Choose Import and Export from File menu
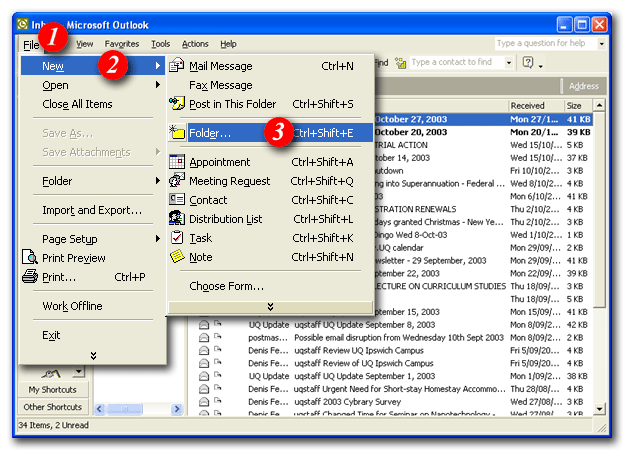Viewport: 625px width, 451px height. 92,210
